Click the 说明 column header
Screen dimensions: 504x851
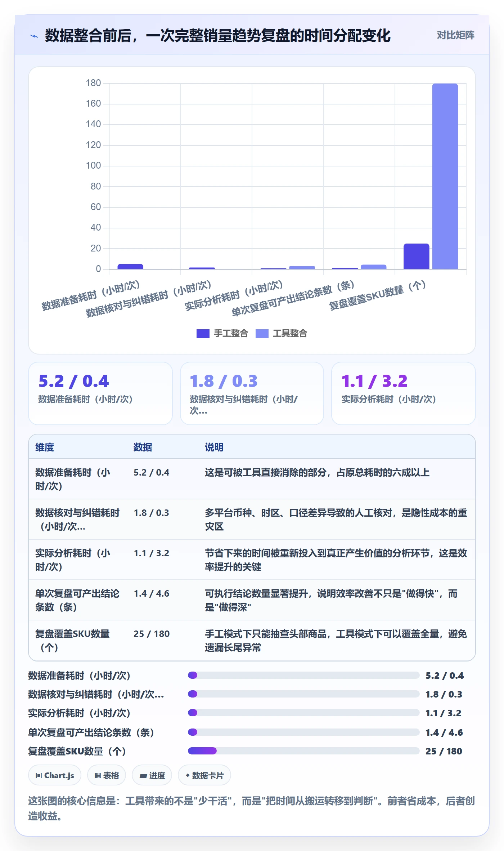[214, 447]
